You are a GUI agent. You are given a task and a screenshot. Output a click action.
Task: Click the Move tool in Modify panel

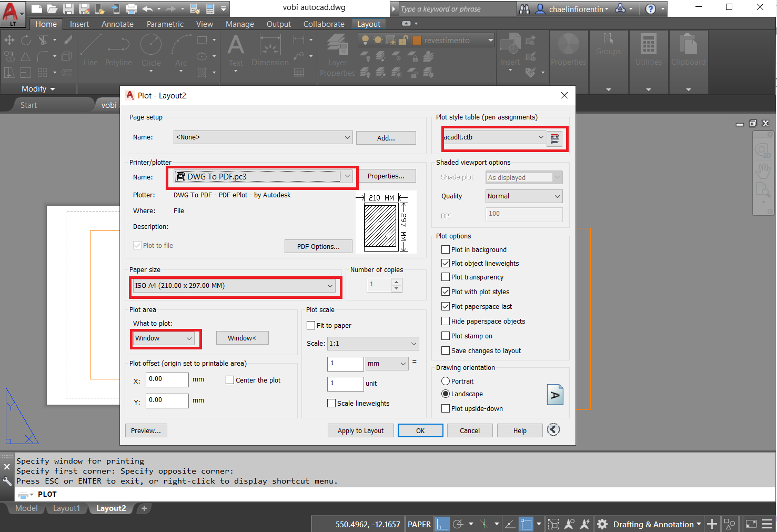(9, 40)
